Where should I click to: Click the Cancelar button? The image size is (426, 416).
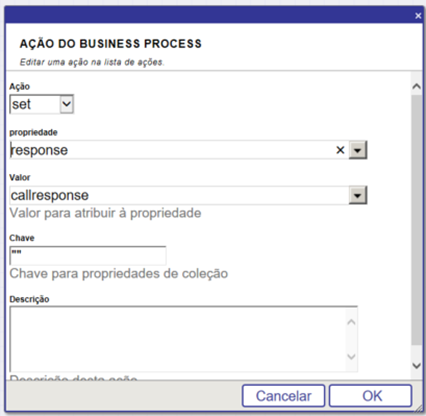click(283, 396)
